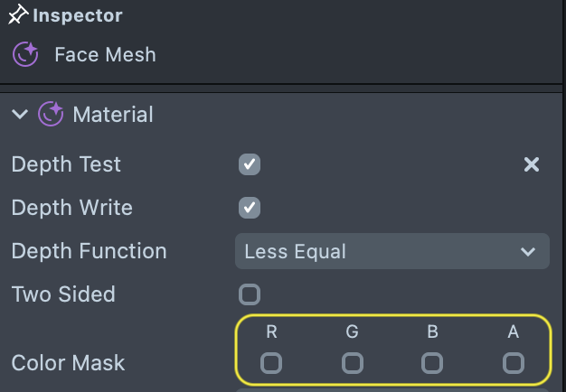Disable the Depth Test checkbox
Image resolution: width=566 pixels, height=392 pixels.
[250, 164]
